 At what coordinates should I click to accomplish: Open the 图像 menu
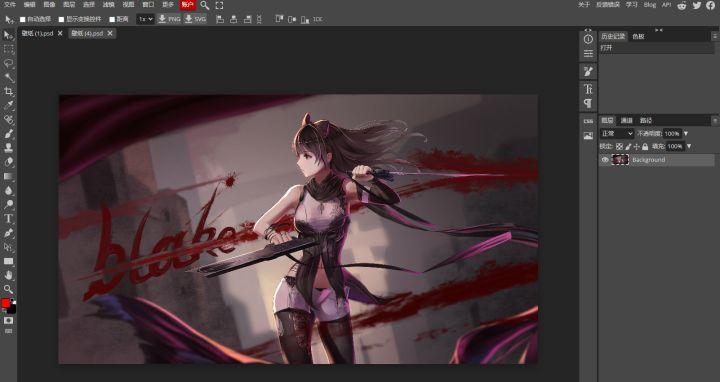click(x=49, y=5)
